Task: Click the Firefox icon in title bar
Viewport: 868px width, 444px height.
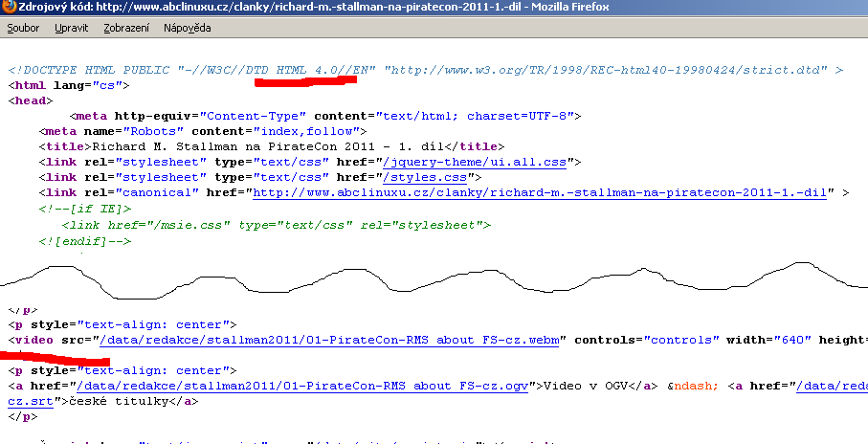Action: click(9, 8)
